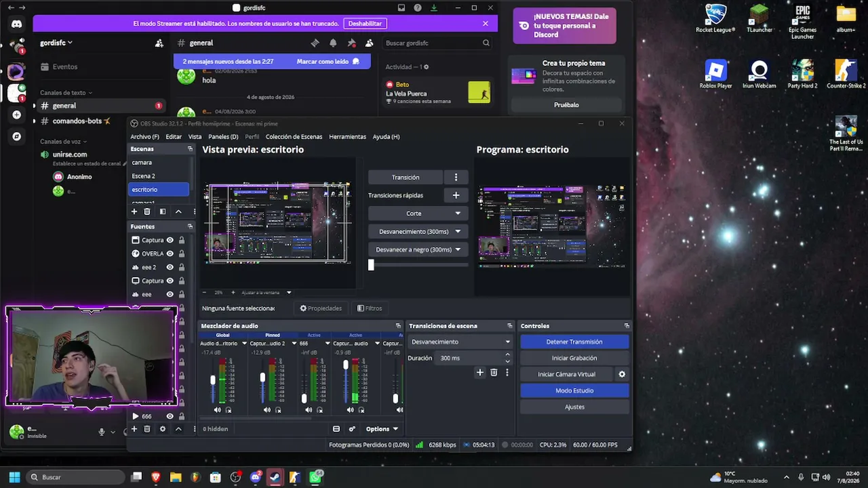The width and height of the screenshot is (868, 488).
Task: Open Colección de Escenas menu
Action: (294, 137)
